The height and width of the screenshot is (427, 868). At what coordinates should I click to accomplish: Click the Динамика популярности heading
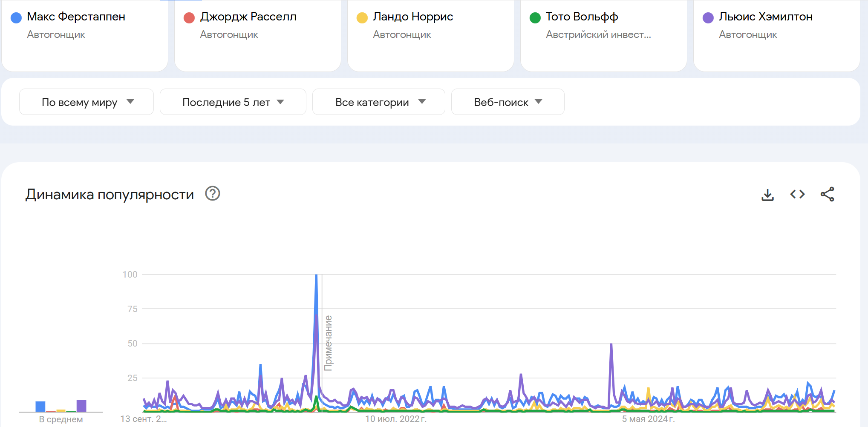click(x=110, y=195)
